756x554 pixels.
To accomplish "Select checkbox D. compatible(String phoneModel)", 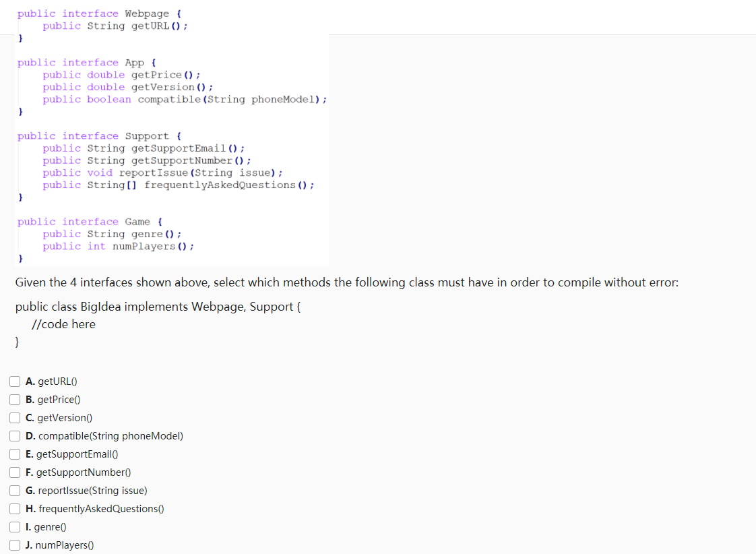I will pos(15,436).
